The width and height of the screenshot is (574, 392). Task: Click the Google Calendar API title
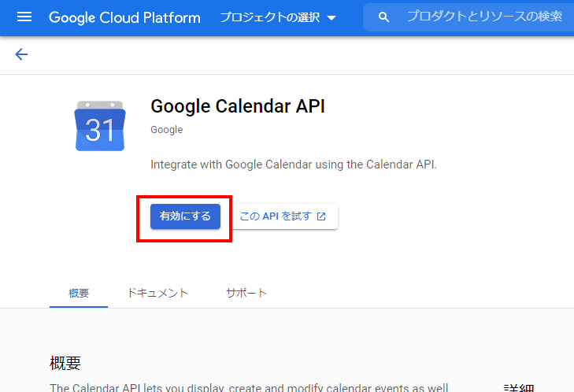(x=237, y=107)
